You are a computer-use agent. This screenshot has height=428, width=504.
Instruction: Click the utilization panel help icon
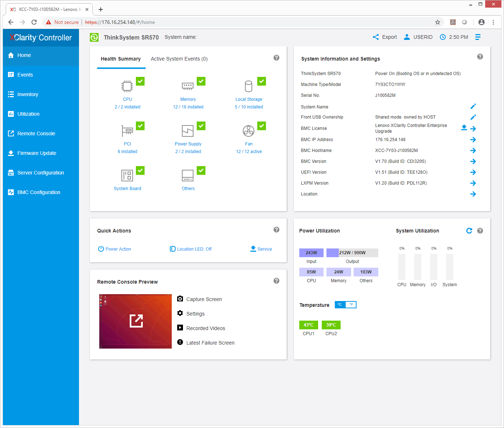point(480,231)
